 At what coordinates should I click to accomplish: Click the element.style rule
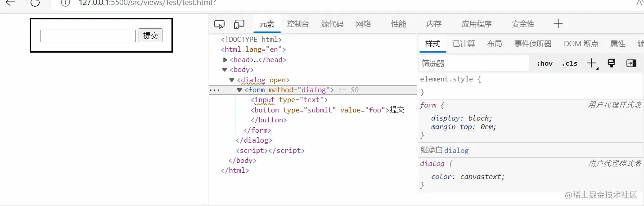(450, 79)
